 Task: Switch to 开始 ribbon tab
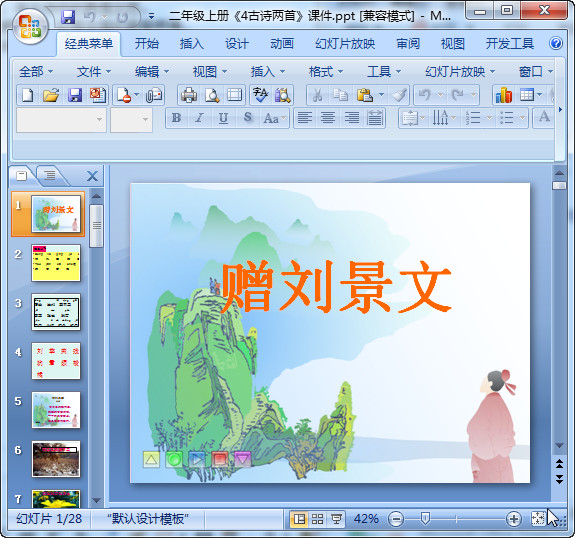pyautogui.click(x=147, y=44)
